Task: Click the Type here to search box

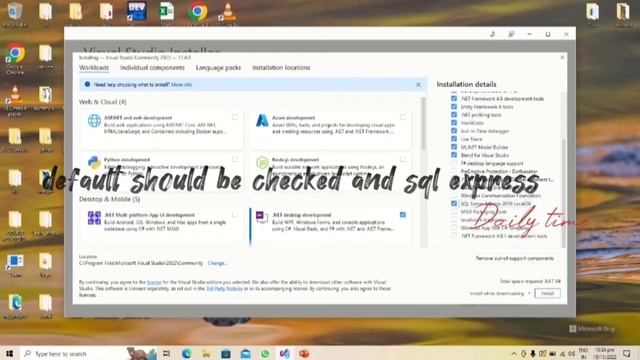Action: [73, 353]
